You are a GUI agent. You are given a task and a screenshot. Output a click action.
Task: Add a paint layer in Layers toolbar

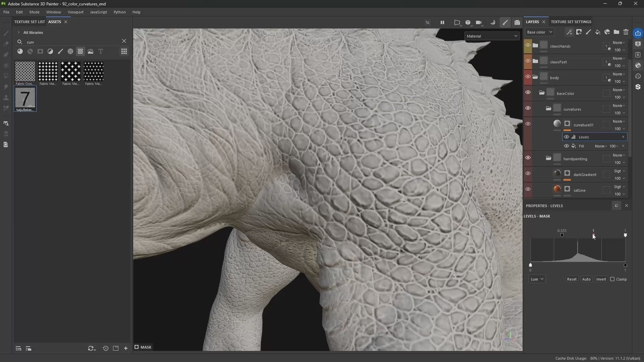(588, 32)
